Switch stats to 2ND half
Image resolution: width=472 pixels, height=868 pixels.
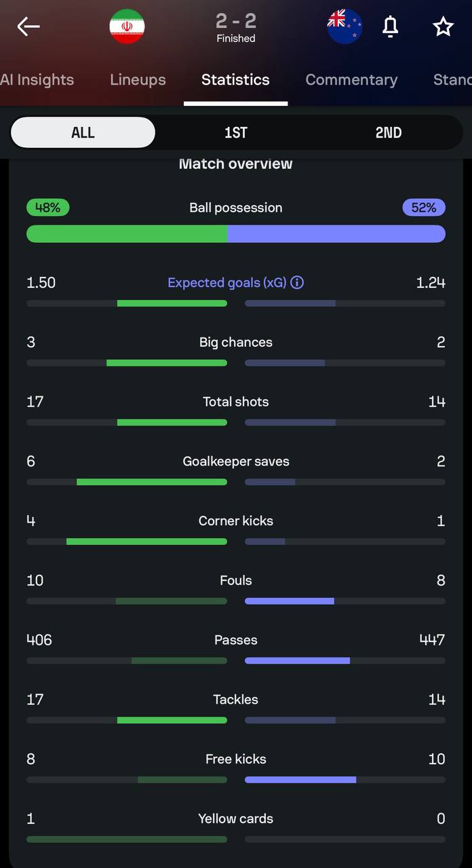pyautogui.click(x=389, y=132)
